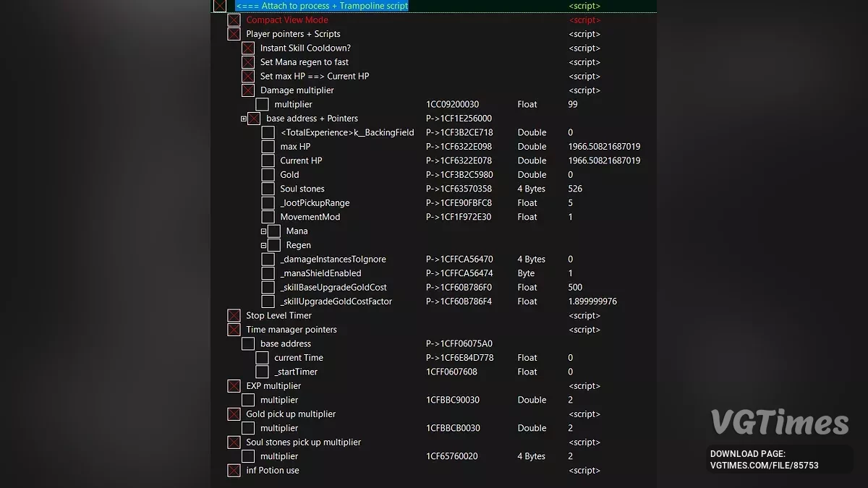Check the Gold entry checkbox
This screenshot has height=488, width=868.
[x=268, y=175]
